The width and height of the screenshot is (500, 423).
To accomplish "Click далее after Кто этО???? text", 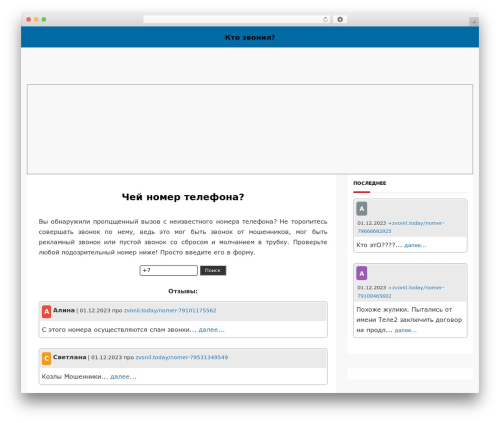I will pos(415,245).
